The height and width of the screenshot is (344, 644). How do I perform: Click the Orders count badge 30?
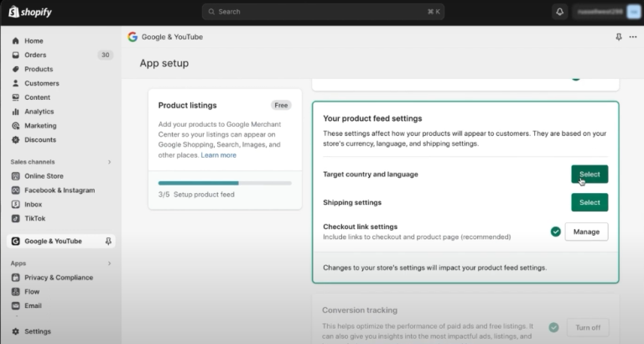point(105,55)
